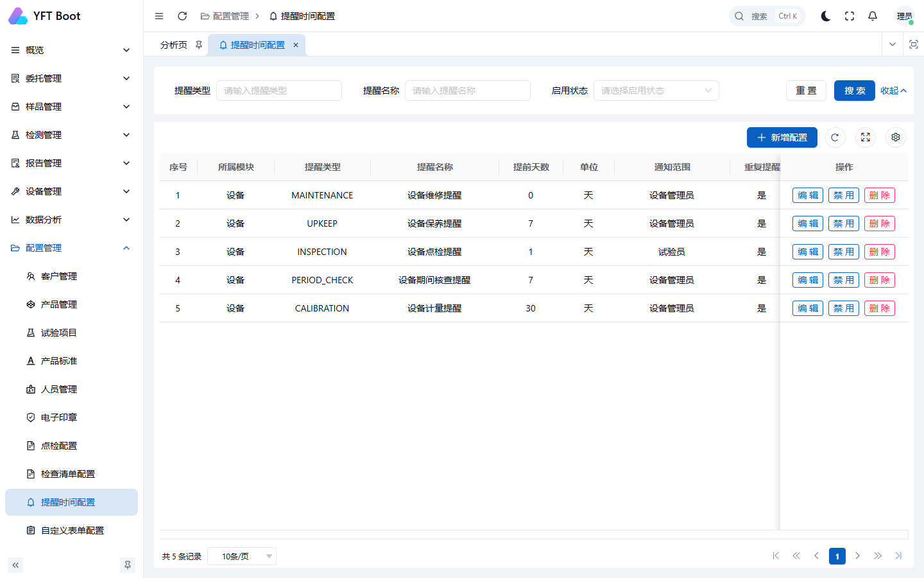This screenshot has height=578, width=924.
Task: Toggle the sidebar menu hamburger icon
Action: pyautogui.click(x=159, y=16)
